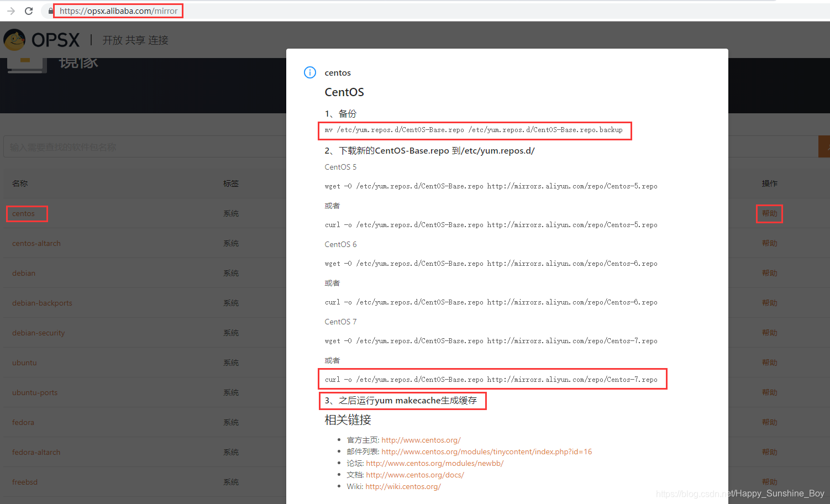Screen dimensions: 830x504
Task: Click 帮助 in the debian row
Action: click(770, 273)
